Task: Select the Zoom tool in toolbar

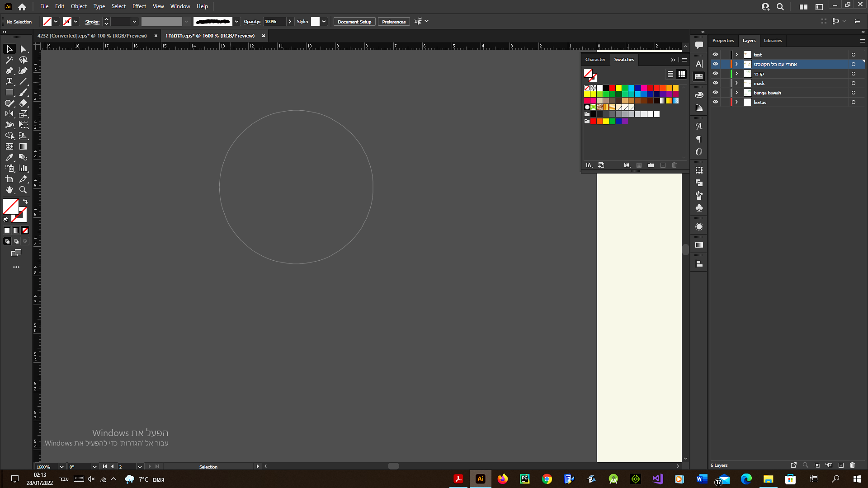Action: tap(23, 190)
